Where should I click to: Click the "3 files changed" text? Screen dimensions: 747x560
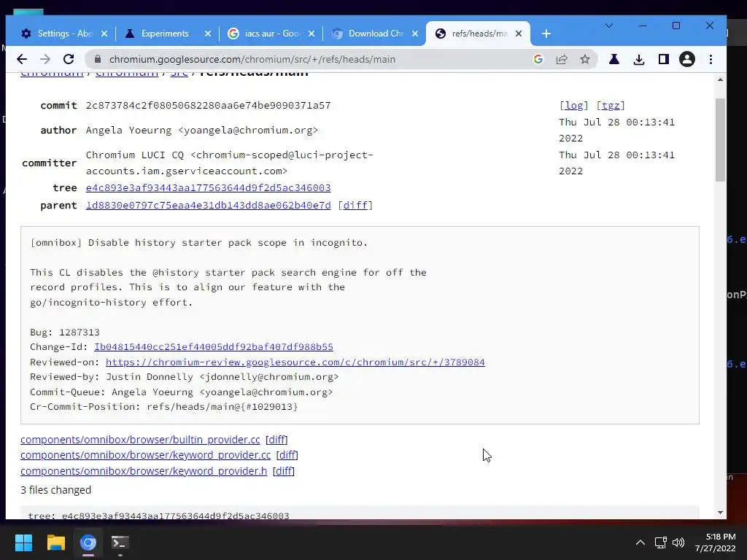tap(55, 490)
